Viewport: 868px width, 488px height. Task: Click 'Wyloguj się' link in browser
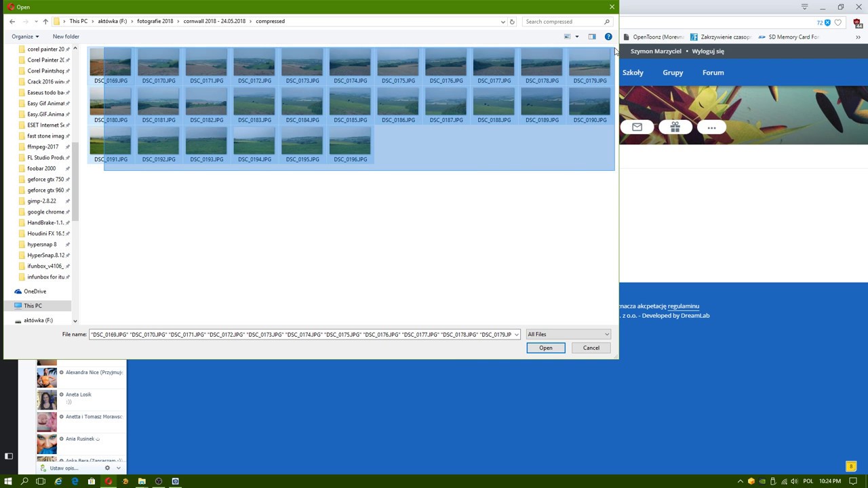(708, 51)
